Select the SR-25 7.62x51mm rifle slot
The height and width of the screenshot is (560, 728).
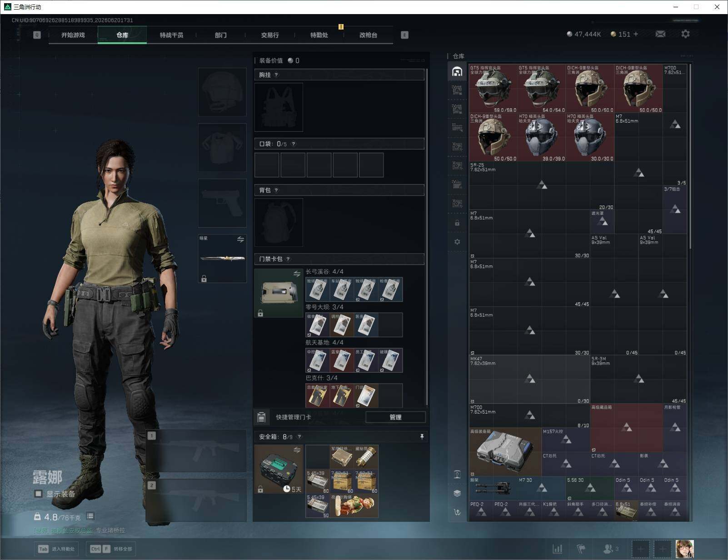(542, 185)
